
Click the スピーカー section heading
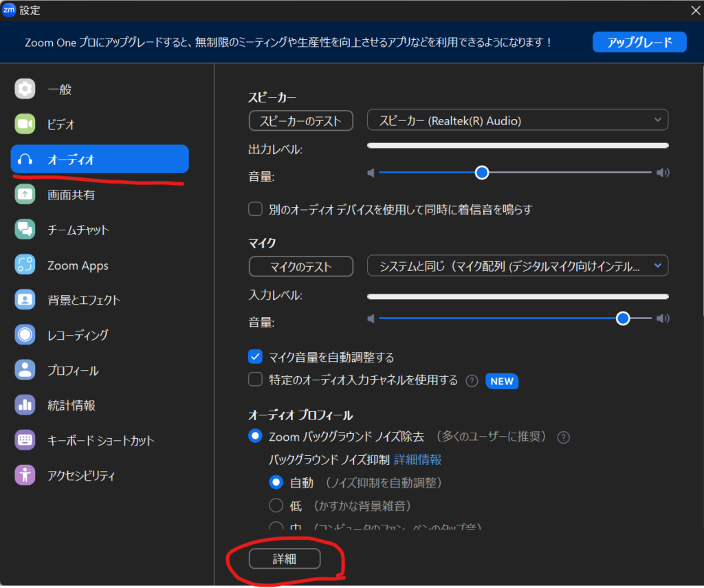pos(272,97)
